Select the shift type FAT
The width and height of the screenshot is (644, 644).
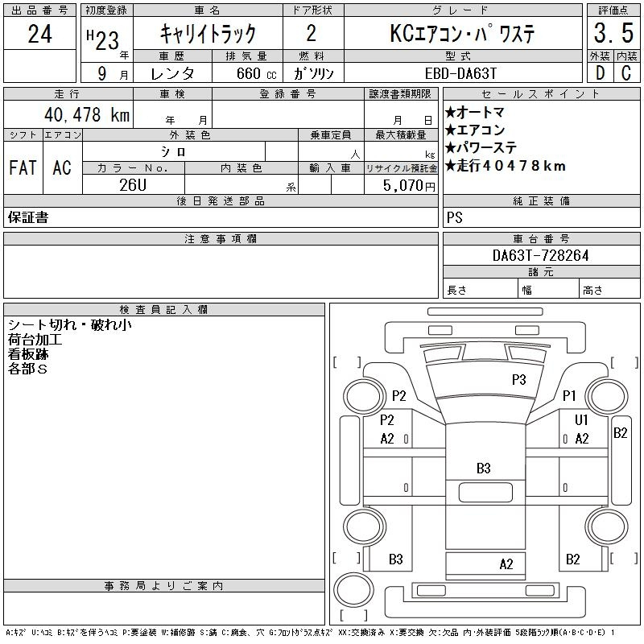pos(23,167)
